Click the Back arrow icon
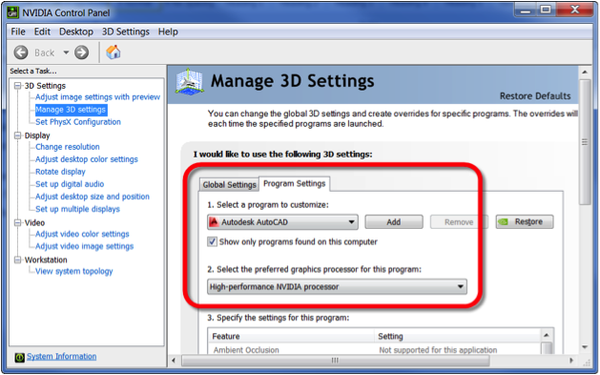The width and height of the screenshot is (600, 375). [21, 52]
